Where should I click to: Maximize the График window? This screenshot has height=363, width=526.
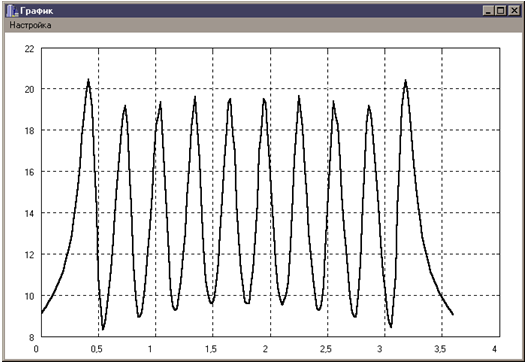tap(500, 11)
